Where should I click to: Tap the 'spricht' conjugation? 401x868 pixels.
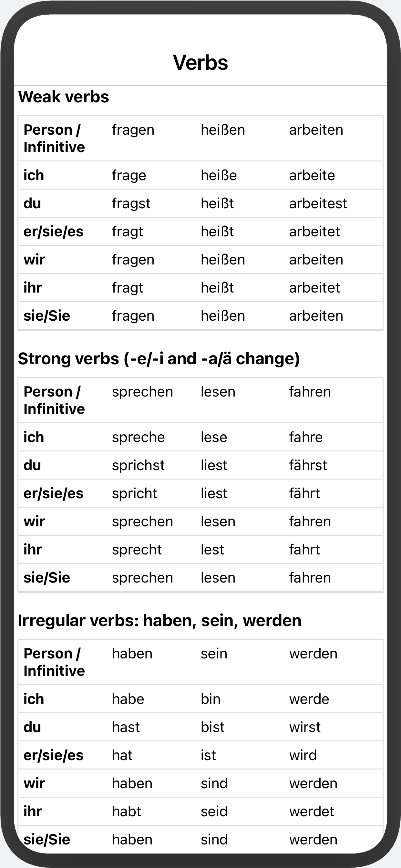(x=134, y=493)
